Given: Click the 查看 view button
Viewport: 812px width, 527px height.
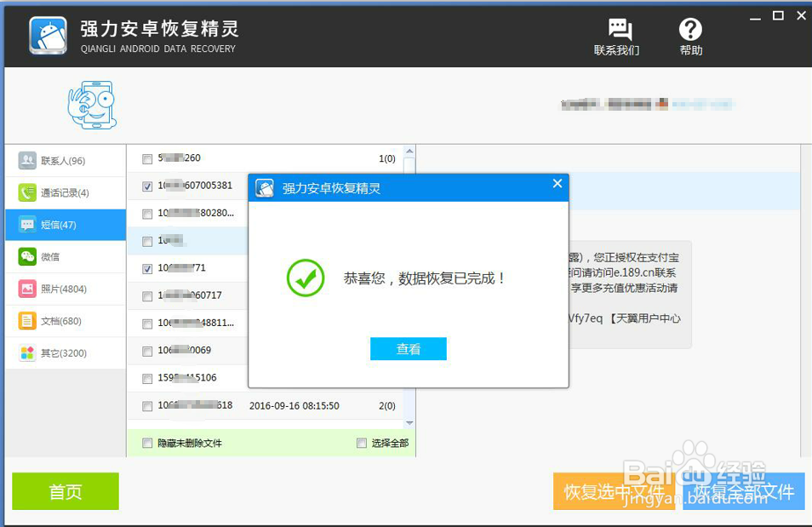Looking at the screenshot, I should click(x=408, y=348).
